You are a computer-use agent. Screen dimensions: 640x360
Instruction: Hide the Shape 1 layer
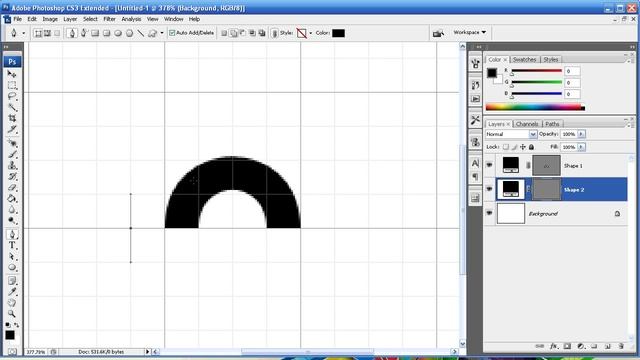click(x=489, y=165)
